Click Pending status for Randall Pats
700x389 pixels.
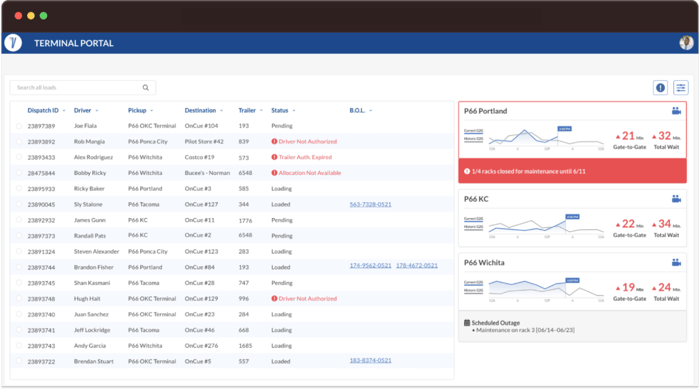click(x=282, y=236)
